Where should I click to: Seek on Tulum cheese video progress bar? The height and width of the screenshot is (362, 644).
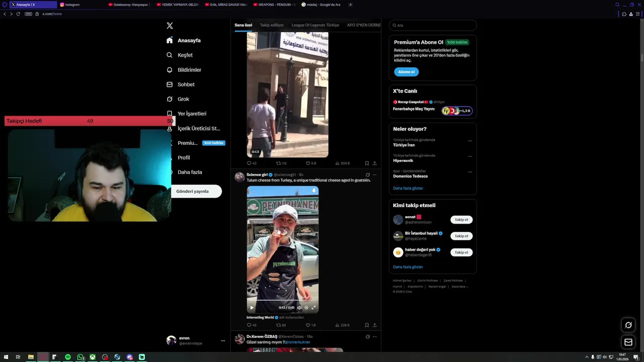tap(283, 300)
